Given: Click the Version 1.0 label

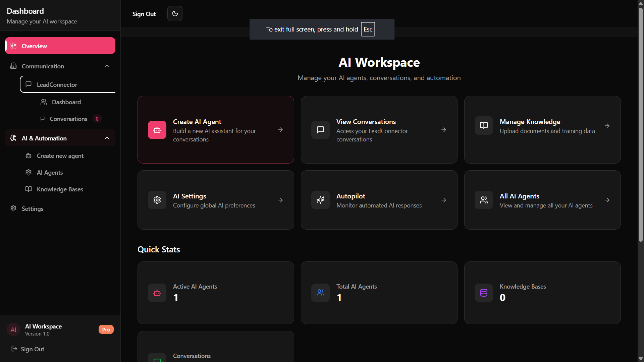Looking at the screenshot, I should (x=37, y=334).
